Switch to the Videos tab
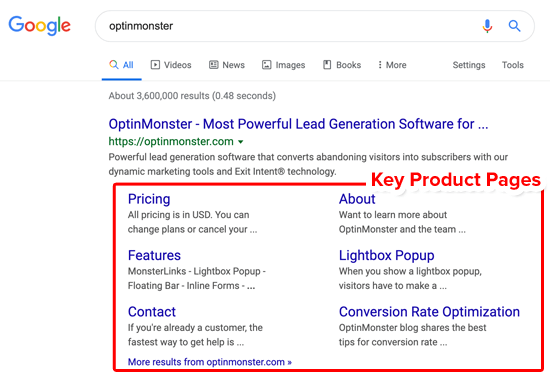 point(171,65)
